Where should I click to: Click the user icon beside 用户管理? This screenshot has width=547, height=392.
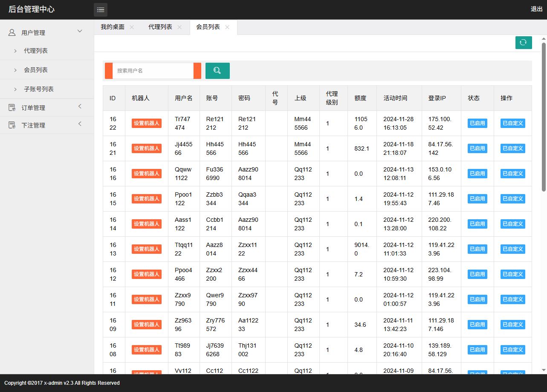point(12,32)
